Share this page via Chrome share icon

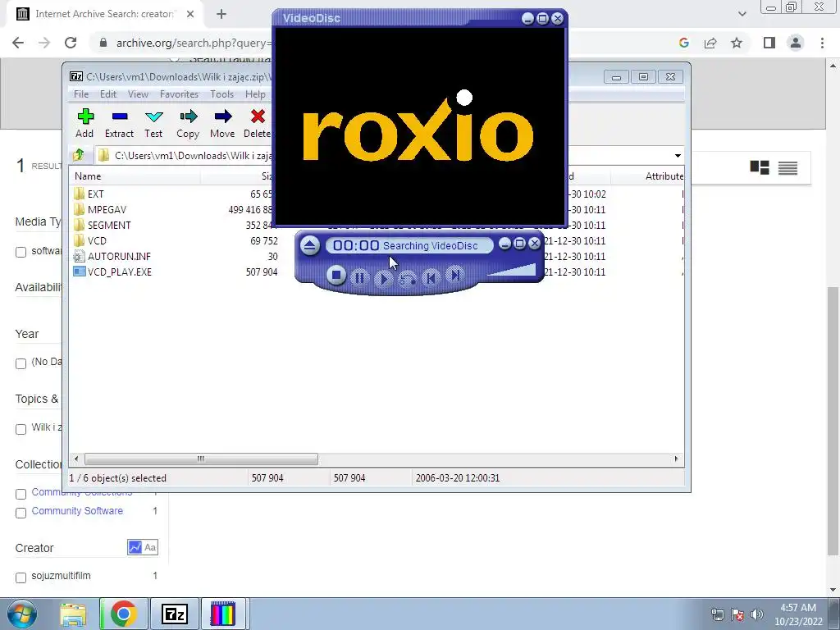click(x=710, y=43)
